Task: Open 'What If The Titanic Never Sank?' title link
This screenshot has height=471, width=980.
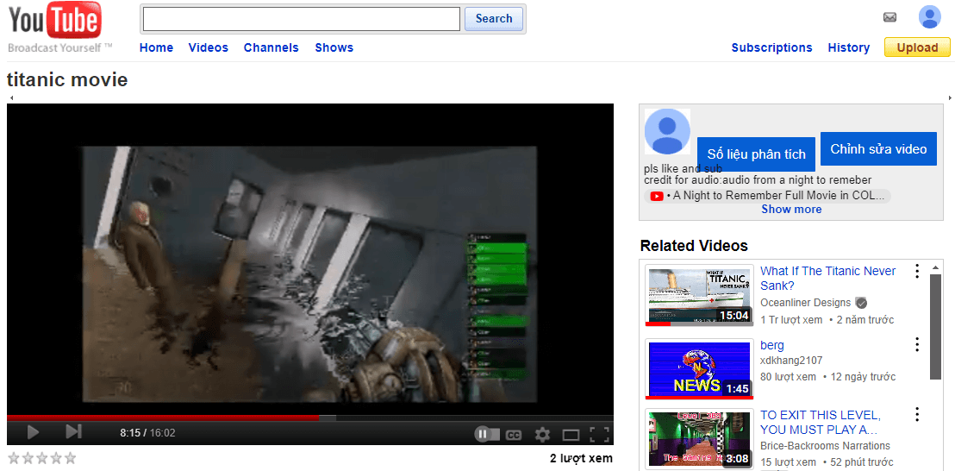Action: pyautogui.click(x=828, y=279)
